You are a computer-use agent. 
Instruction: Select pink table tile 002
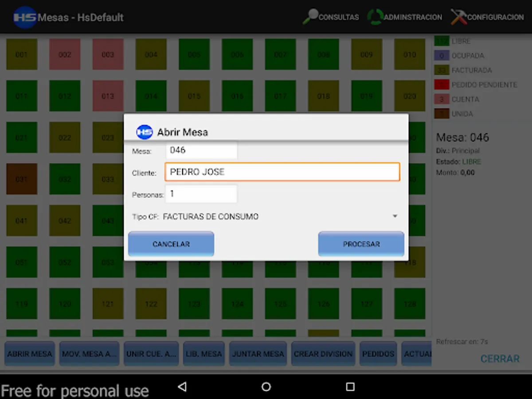(65, 55)
